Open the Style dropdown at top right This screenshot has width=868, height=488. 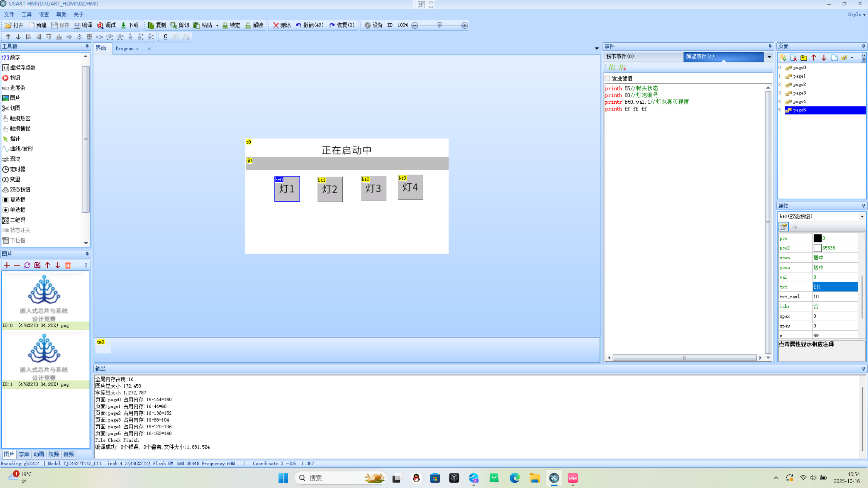coord(856,15)
